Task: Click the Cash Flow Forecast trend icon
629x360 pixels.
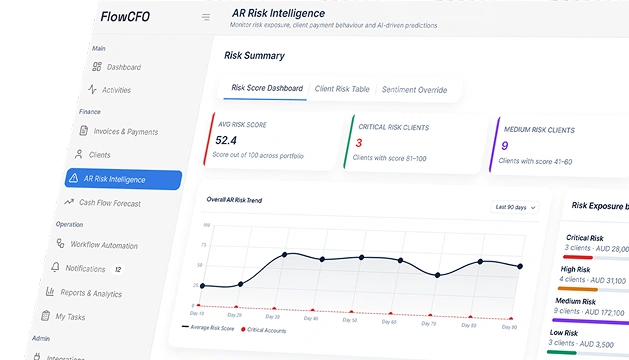Action: [x=69, y=202]
